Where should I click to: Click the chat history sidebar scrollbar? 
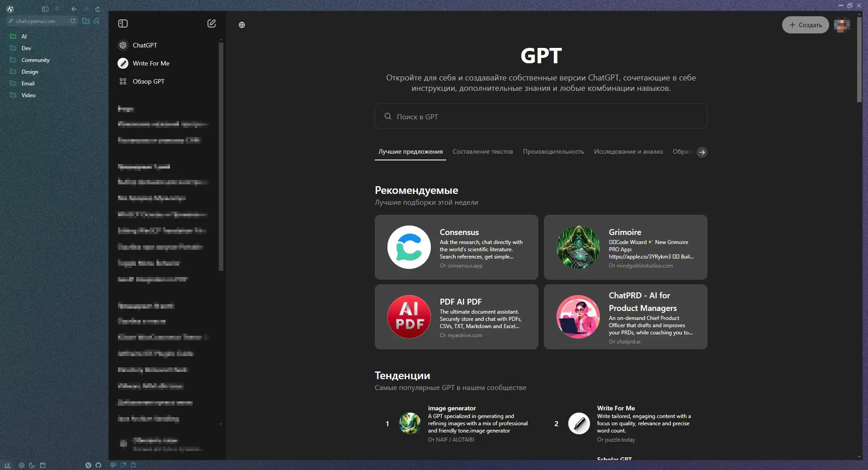click(x=221, y=156)
